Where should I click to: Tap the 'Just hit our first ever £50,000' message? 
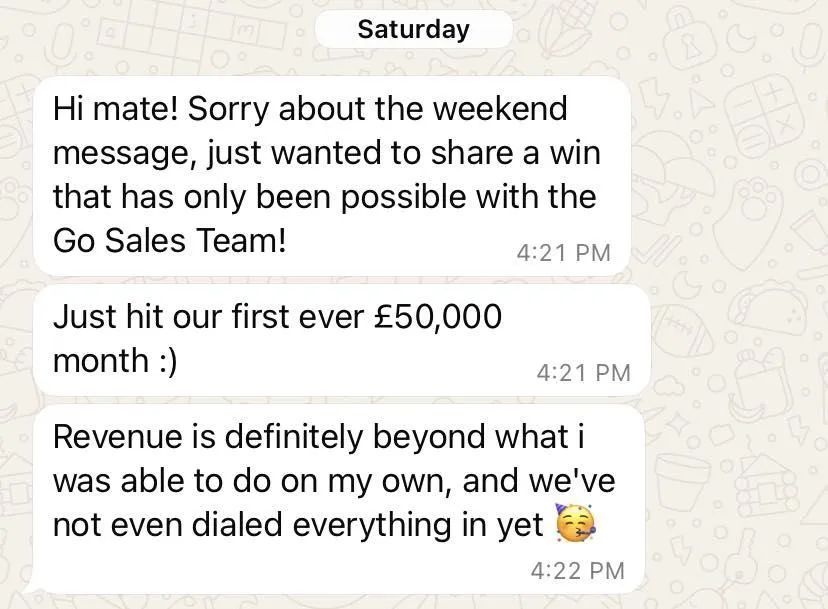click(342, 340)
